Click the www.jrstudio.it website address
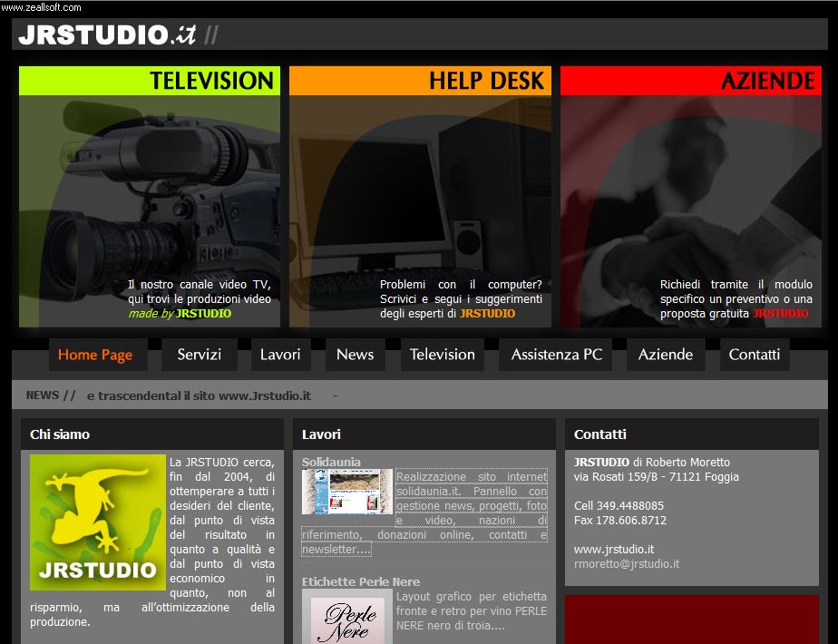This screenshot has height=644, width=838. (x=614, y=550)
